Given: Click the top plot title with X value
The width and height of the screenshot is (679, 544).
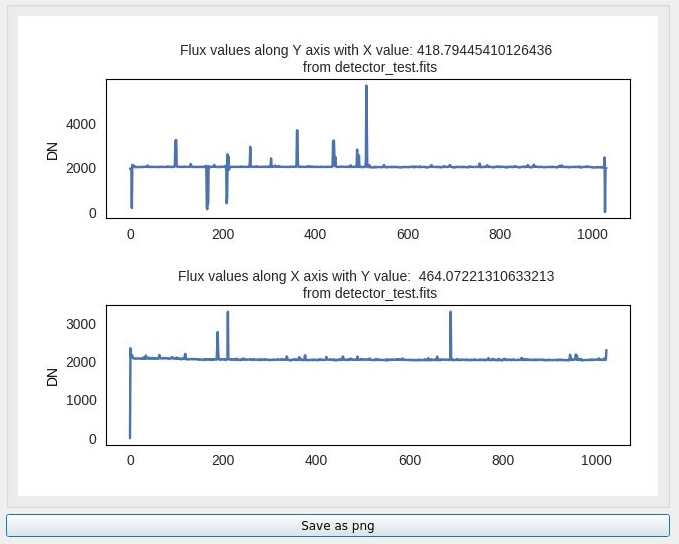Looking at the screenshot, I should click(x=366, y=50).
